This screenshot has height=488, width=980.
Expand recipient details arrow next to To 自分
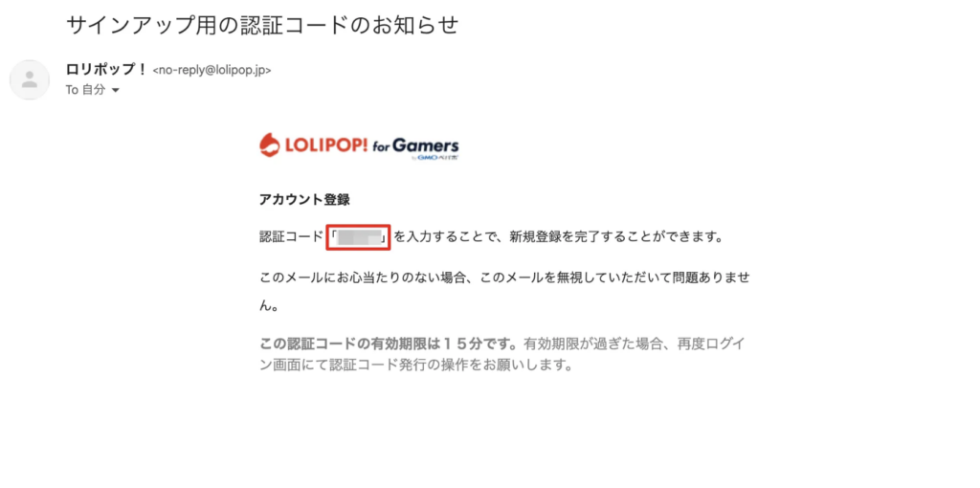point(115,90)
